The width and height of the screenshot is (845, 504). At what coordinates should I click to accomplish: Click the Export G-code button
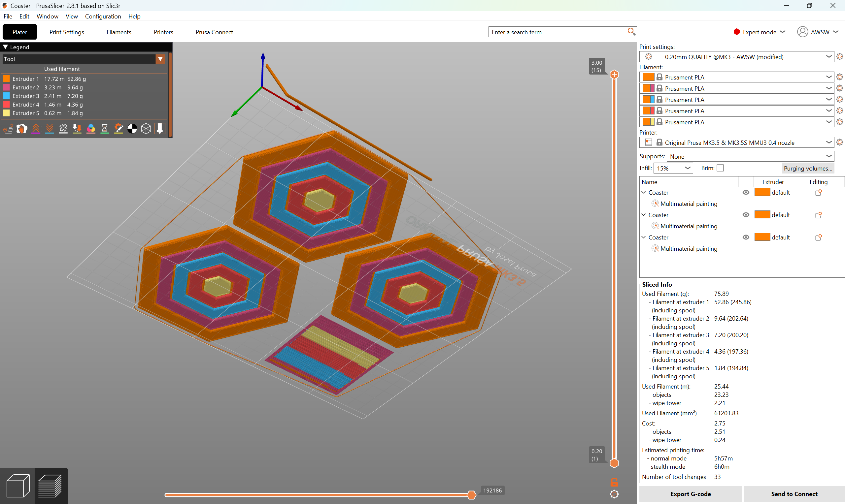coord(691,494)
